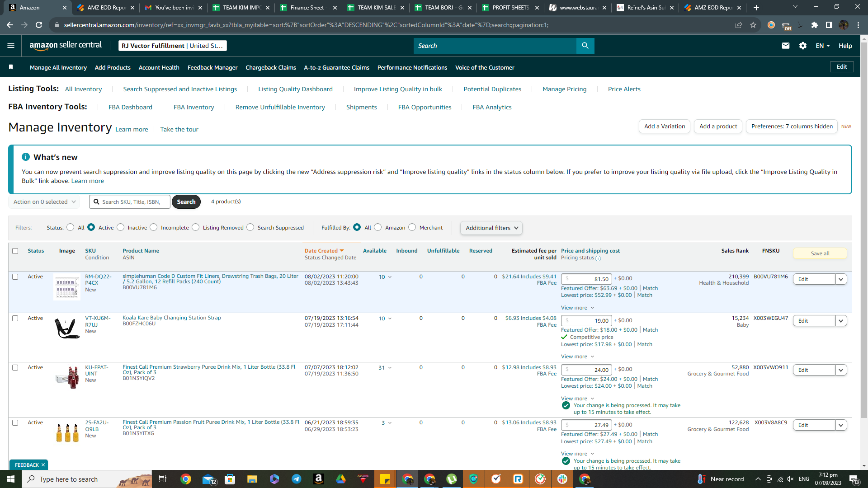This screenshot has height=488, width=868.
Task: Open the EN language dropdown
Action: point(823,46)
